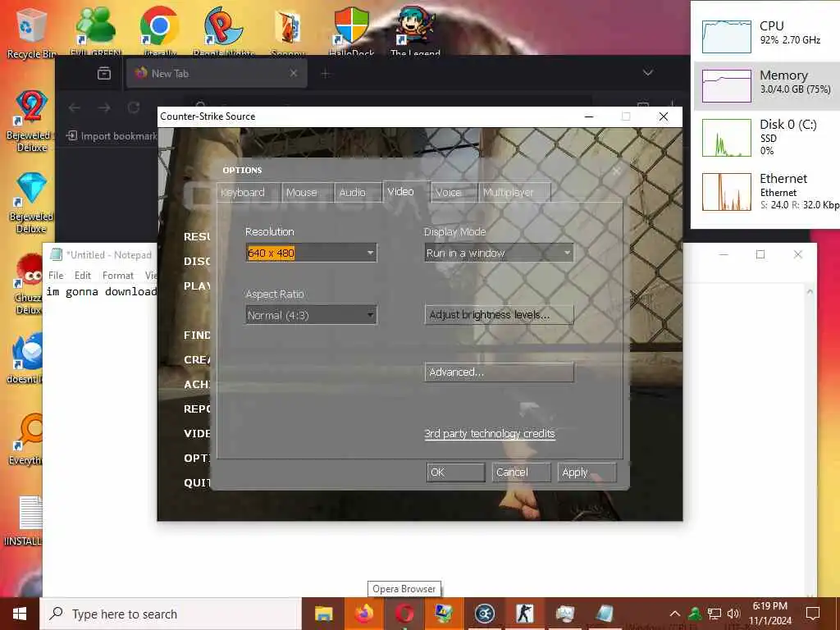The image size is (840, 630).
Task: Expand the browser tab list chevron
Action: pyautogui.click(x=648, y=73)
